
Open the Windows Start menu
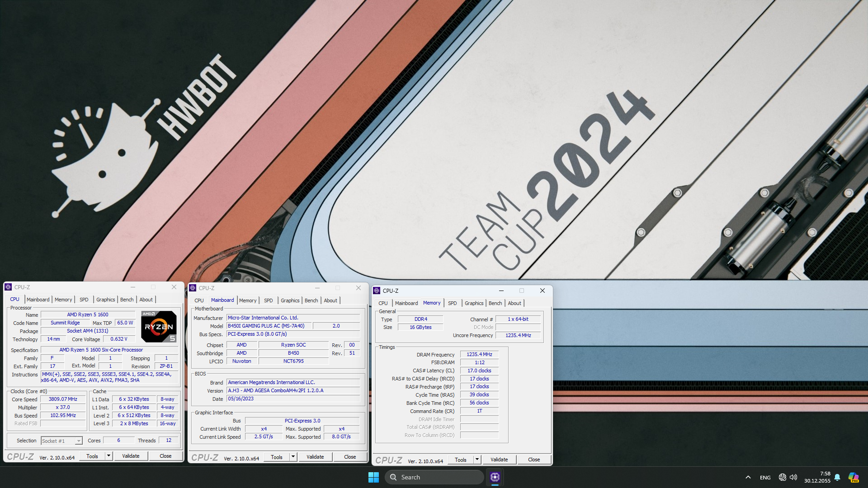click(x=373, y=477)
